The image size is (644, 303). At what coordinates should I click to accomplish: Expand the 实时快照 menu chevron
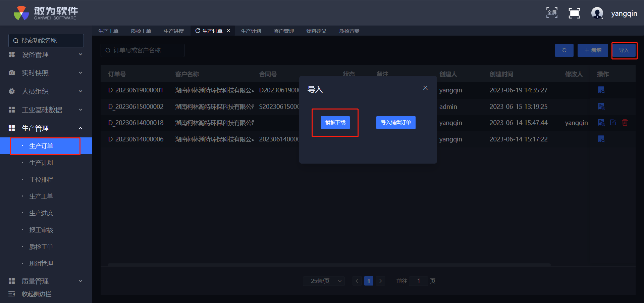80,73
